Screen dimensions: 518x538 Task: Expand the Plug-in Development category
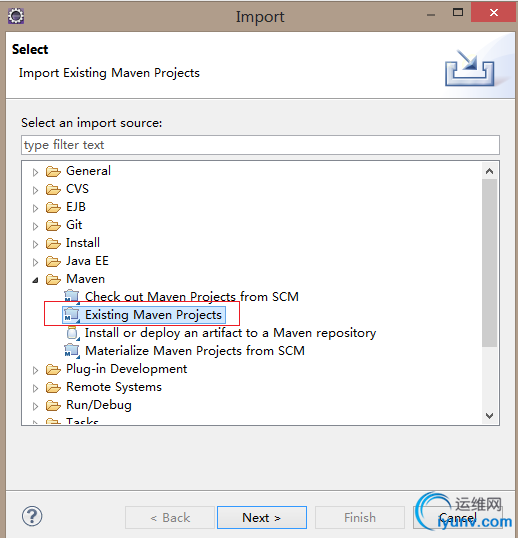pos(35,370)
